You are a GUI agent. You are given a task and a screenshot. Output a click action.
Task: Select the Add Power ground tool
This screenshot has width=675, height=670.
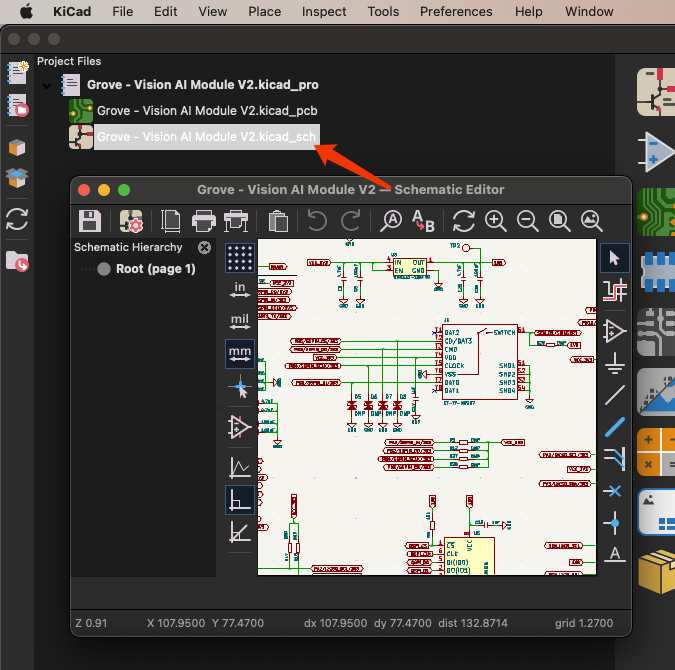[615, 363]
